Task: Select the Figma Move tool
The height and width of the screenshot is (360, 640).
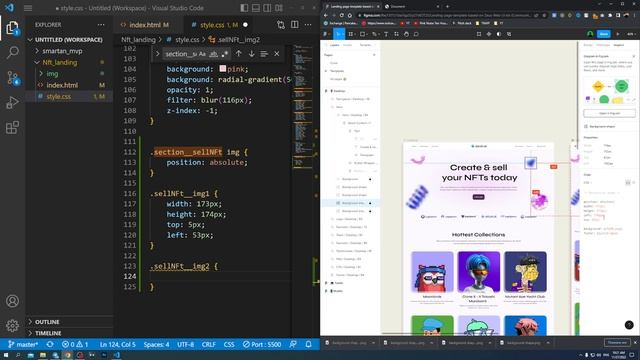Action: 338,34
